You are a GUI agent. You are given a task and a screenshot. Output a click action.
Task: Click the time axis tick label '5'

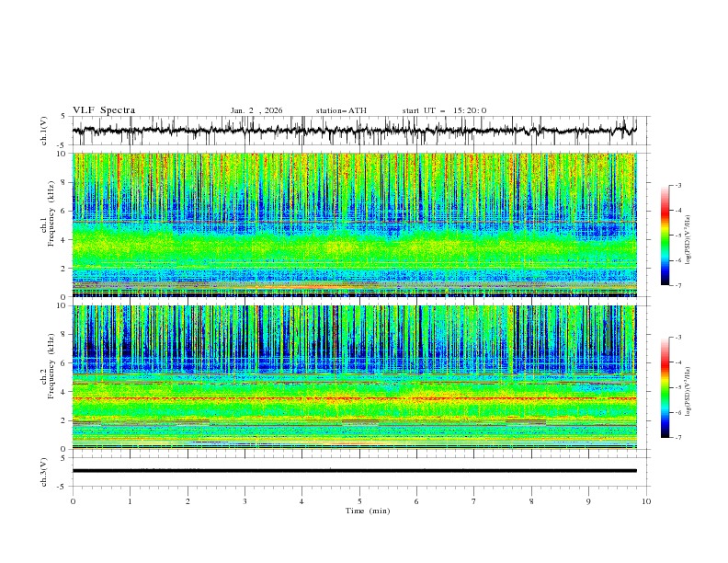pos(359,501)
